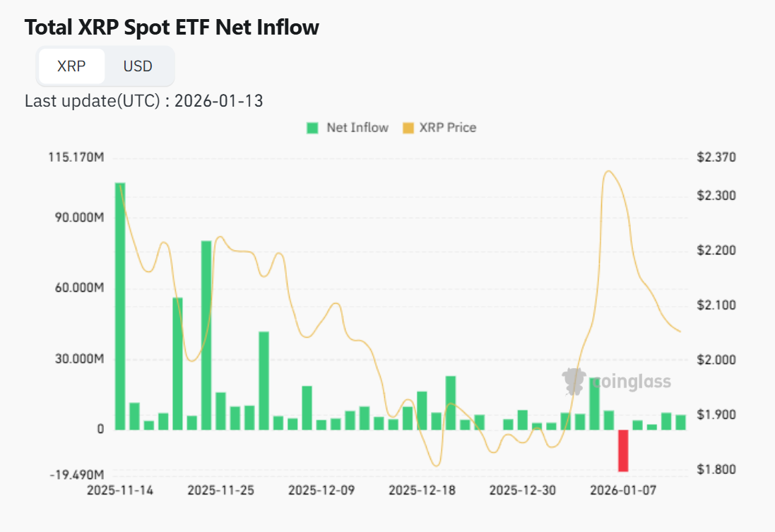775x532 pixels.
Task: Click the Total XRP Spot ETF Net Inflow title
Action: point(172,28)
